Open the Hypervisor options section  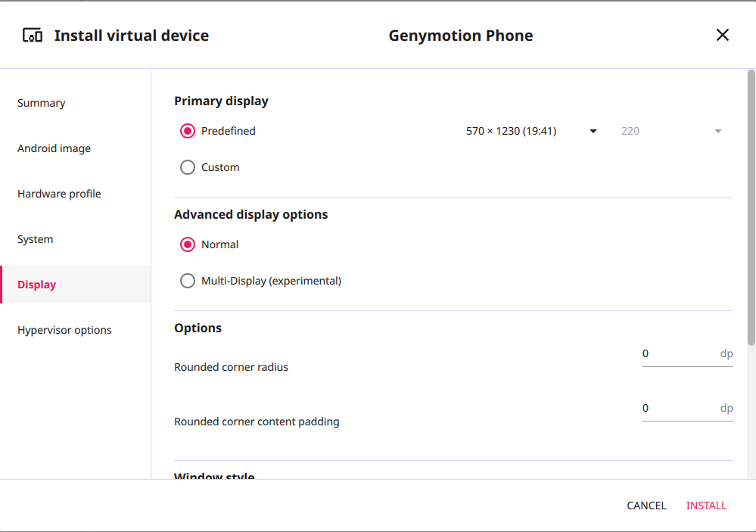point(64,330)
